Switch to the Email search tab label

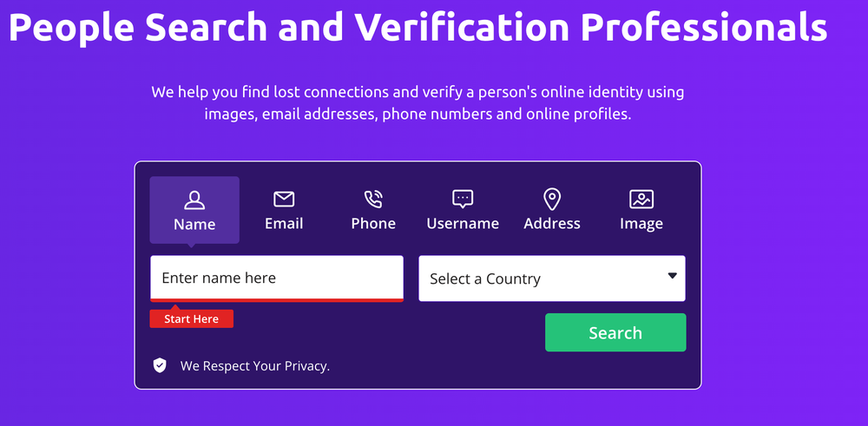click(284, 224)
